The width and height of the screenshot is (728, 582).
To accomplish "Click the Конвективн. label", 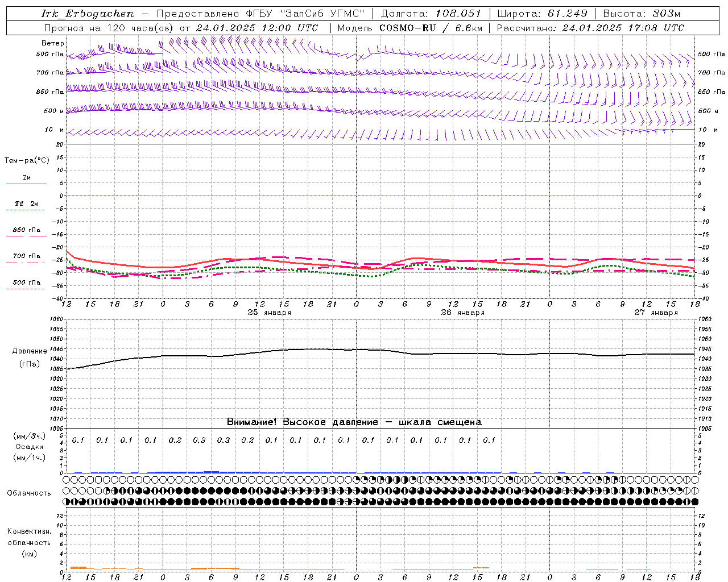I will pos(29,531).
